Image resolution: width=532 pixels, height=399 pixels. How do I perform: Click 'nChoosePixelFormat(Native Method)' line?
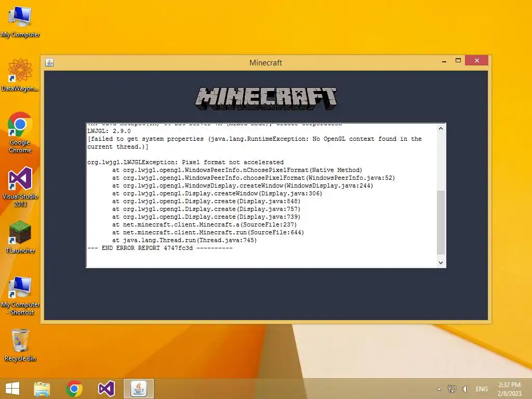click(x=237, y=170)
